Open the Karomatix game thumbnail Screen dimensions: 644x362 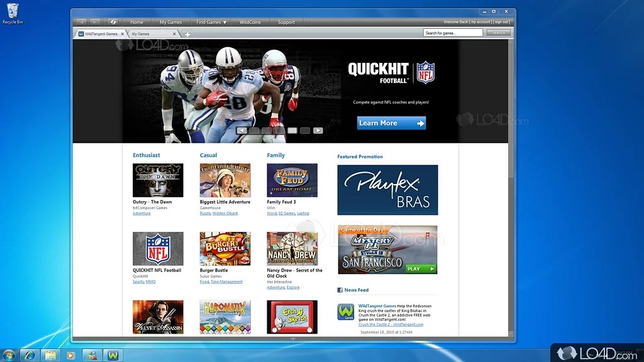tap(225, 317)
